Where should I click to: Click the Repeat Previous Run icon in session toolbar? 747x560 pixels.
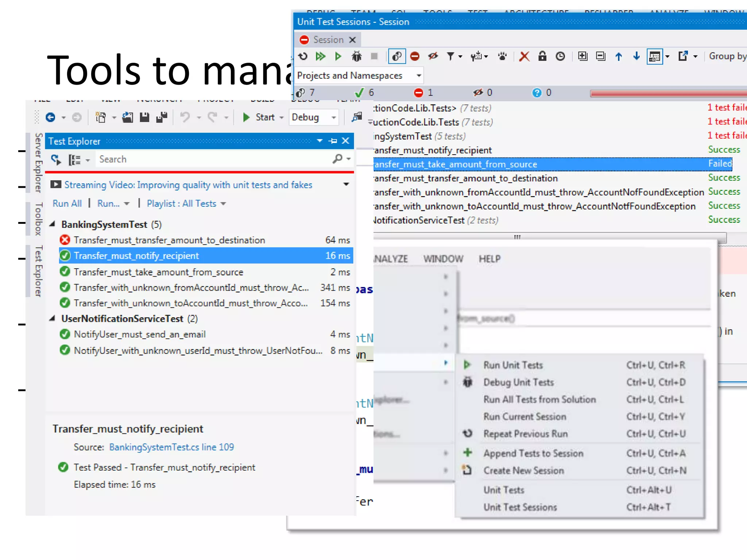[x=303, y=57]
